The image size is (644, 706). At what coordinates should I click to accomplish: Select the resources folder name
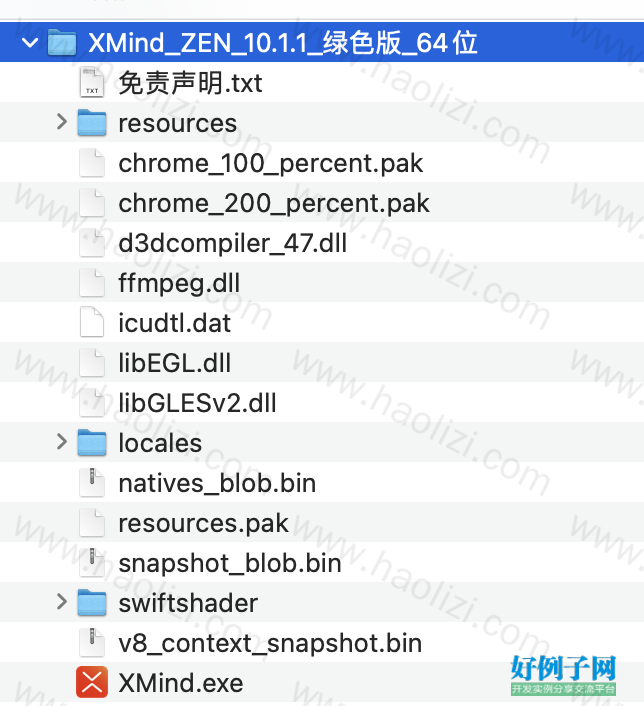coord(177,123)
